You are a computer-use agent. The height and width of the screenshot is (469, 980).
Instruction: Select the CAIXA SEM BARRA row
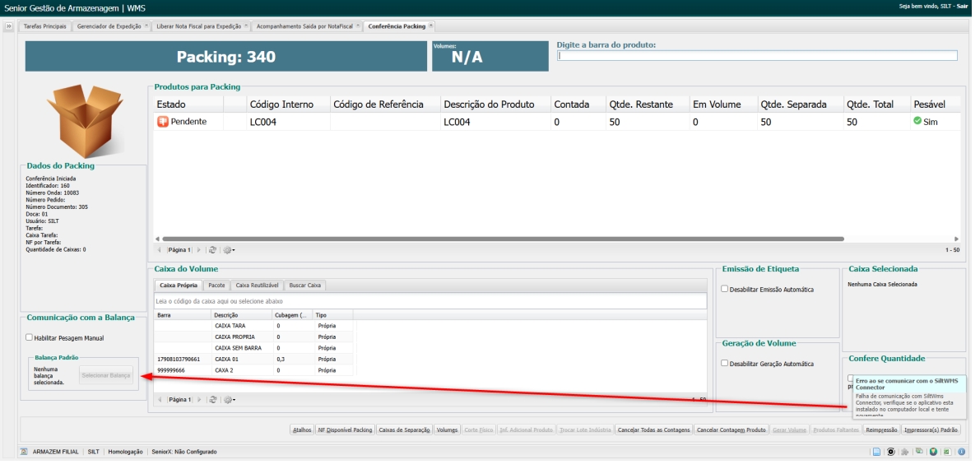(x=253, y=348)
